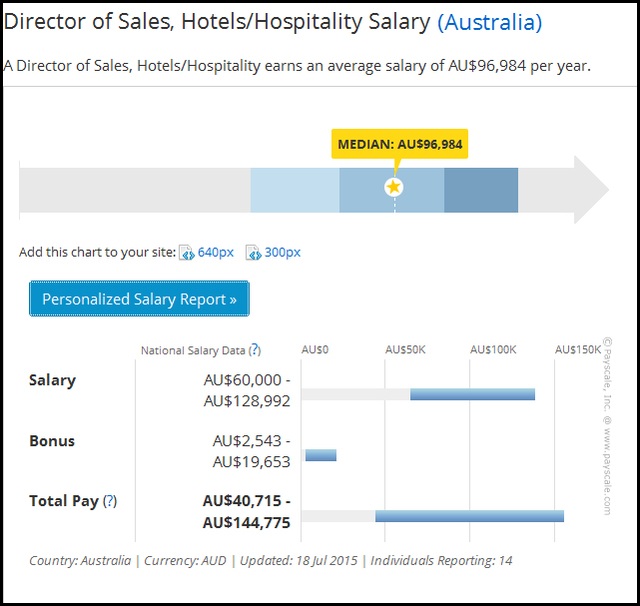Click the gray arrowhead at chart's right end
The height and width of the screenshot is (606, 640).
pyautogui.click(x=588, y=190)
